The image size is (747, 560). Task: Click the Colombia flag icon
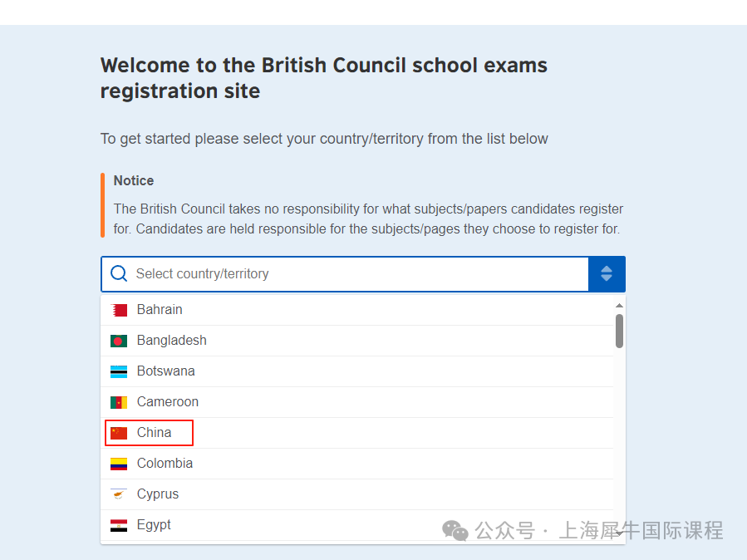coord(119,464)
